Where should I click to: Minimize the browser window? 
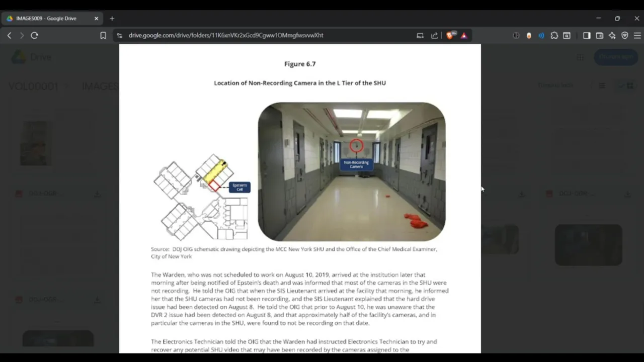point(598,18)
